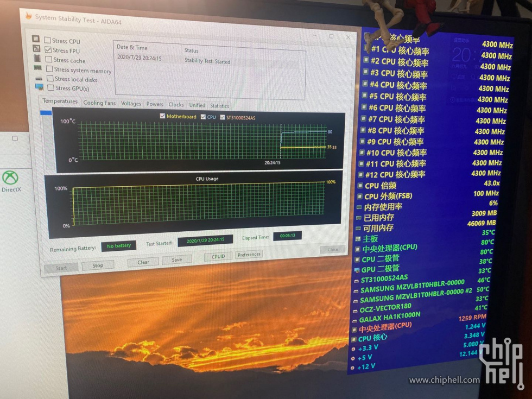Image resolution: width=532 pixels, height=399 pixels.
Task: Click the Date & Time column header
Action: (x=132, y=47)
